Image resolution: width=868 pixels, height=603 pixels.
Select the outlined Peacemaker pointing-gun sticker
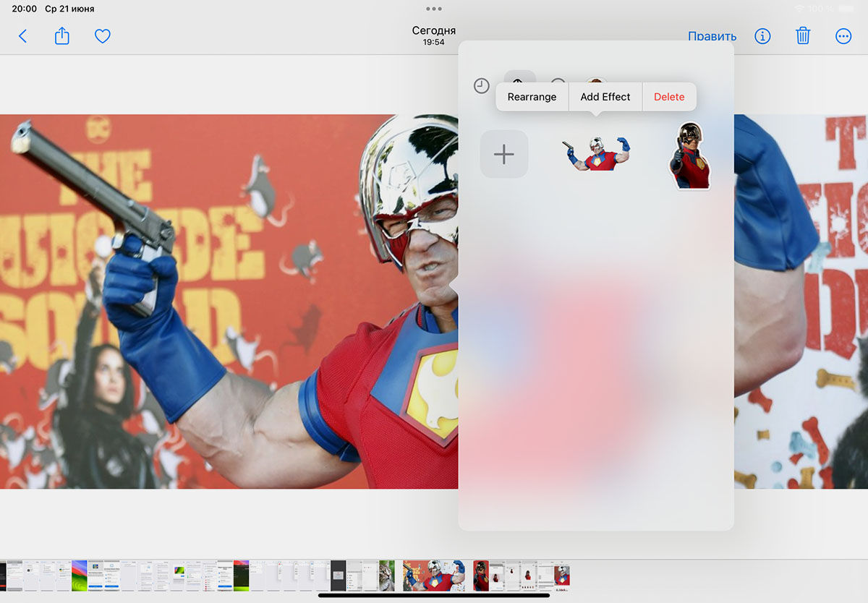click(689, 156)
